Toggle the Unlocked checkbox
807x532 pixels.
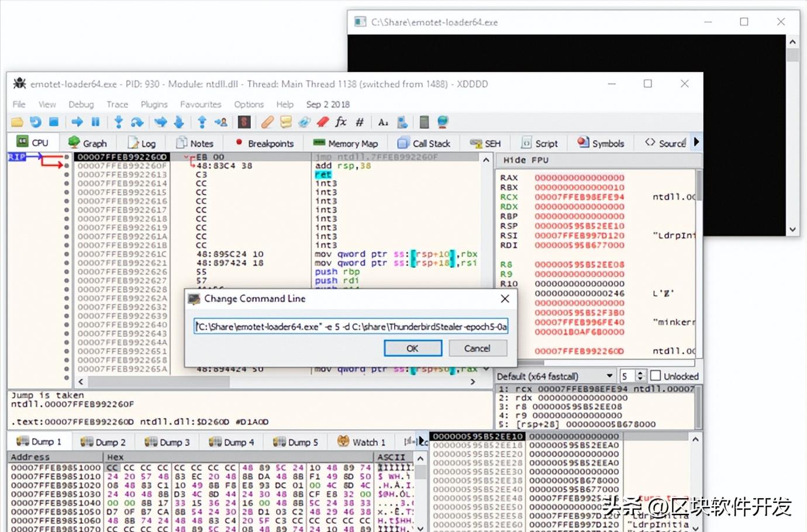656,375
